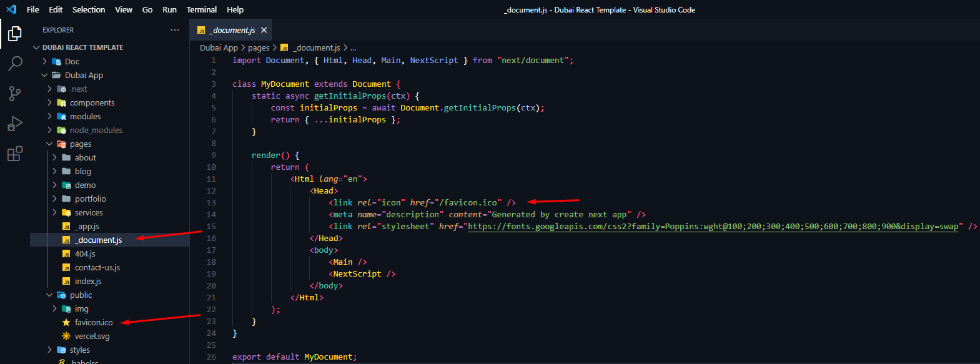Click the star icon of favicon.ico
980x364 pixels.
pyautogui.click(x=66, y=323)
